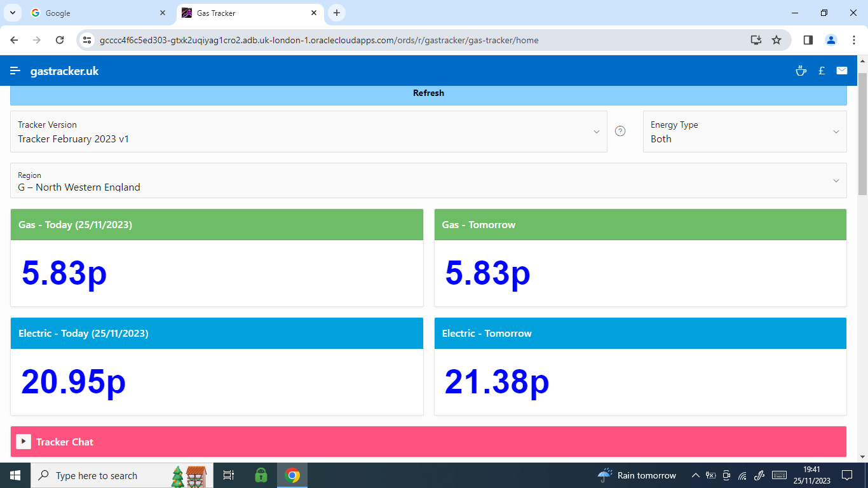Close the Gas Tracker tab
Screen dimensions: 868x488
(314, 13)
